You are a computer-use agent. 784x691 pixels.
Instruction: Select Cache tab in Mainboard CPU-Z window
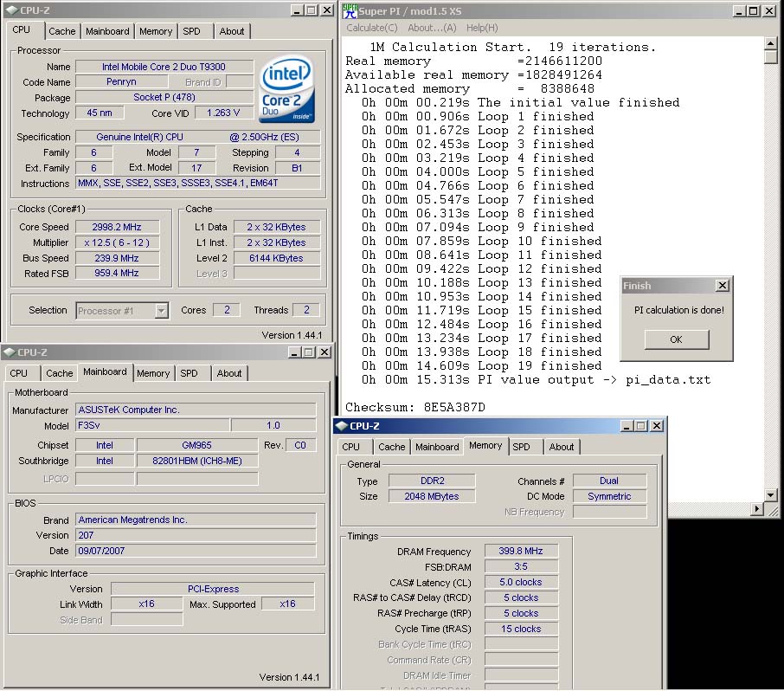(60, 373)
